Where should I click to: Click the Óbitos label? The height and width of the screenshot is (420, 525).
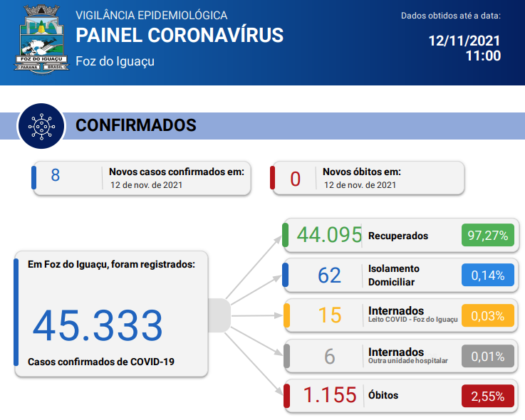[383, 395]
